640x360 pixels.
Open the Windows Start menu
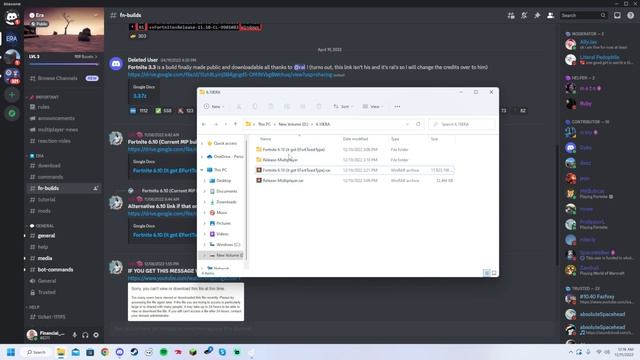click(x=11, y=352)
